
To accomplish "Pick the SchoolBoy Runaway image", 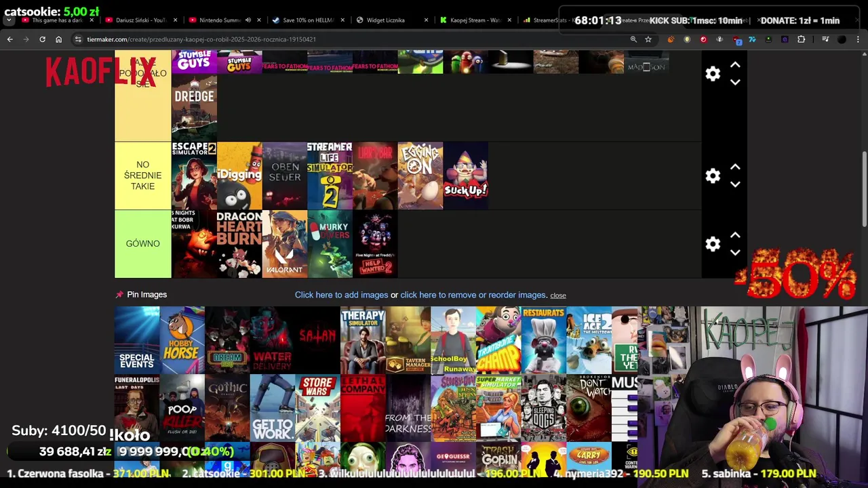I will 453,340.
